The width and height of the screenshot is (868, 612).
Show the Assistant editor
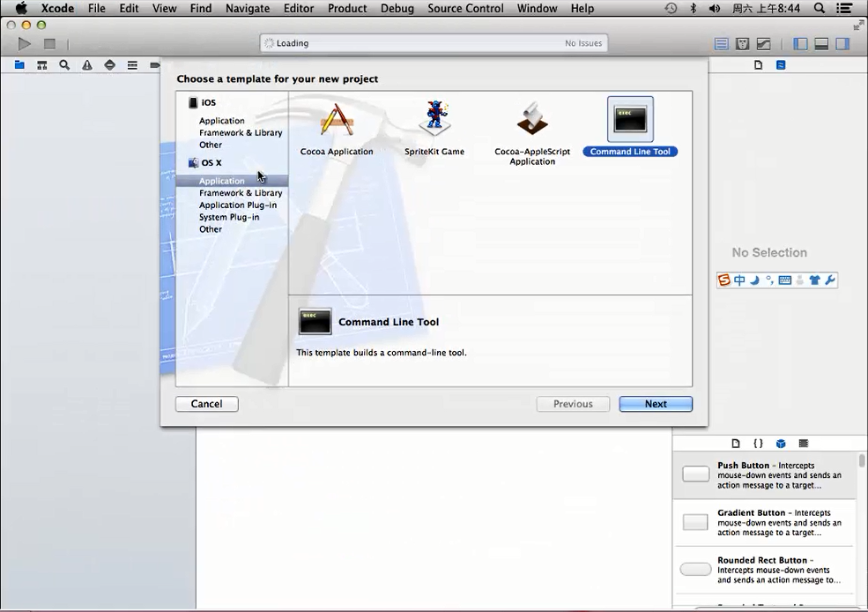[742, 44]
